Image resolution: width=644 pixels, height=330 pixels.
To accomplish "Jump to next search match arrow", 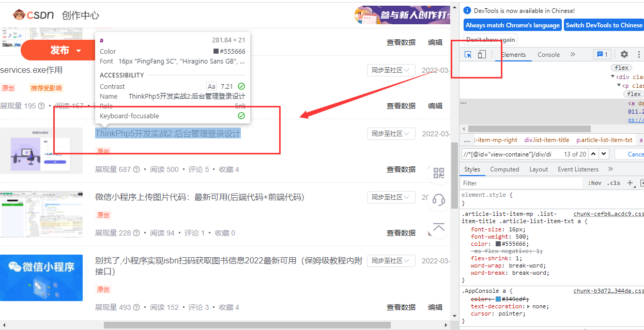I will click(603, 154).
